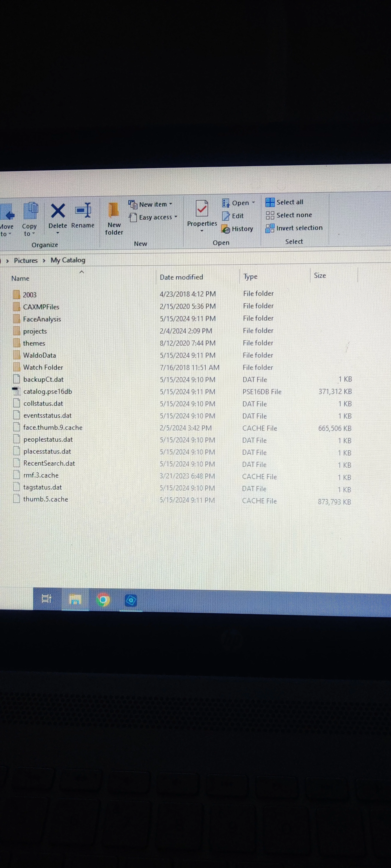This screenshot has width=391, height=868.
Task: Select rmf.3.cache file icon
Action: pos(16,475)
